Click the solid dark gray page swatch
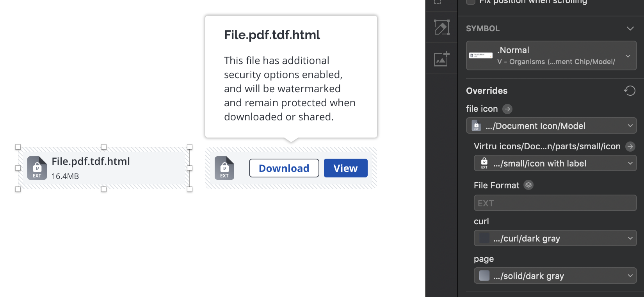 tap(484, 276)
